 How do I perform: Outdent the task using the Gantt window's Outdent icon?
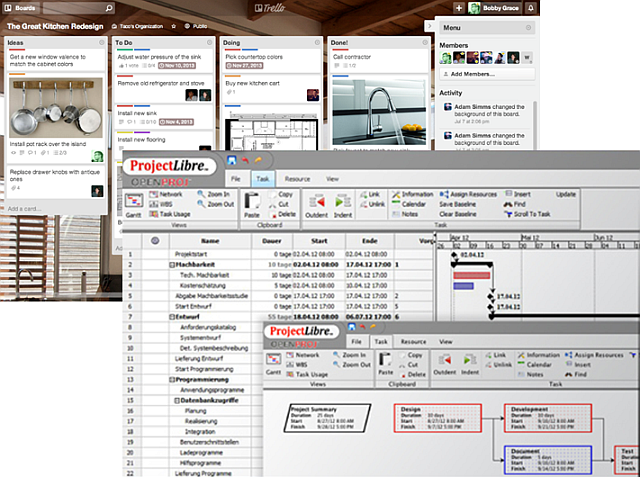pos(316,201)
